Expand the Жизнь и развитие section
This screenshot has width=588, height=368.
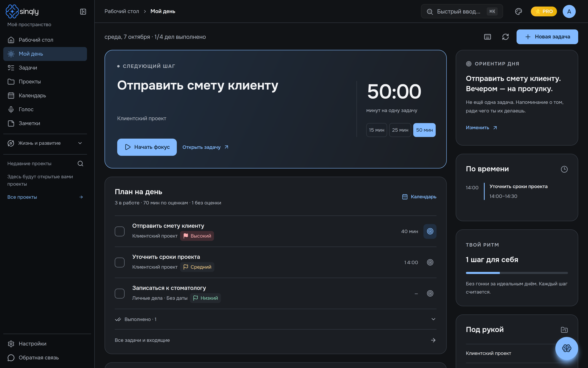[x=45, y=143]
